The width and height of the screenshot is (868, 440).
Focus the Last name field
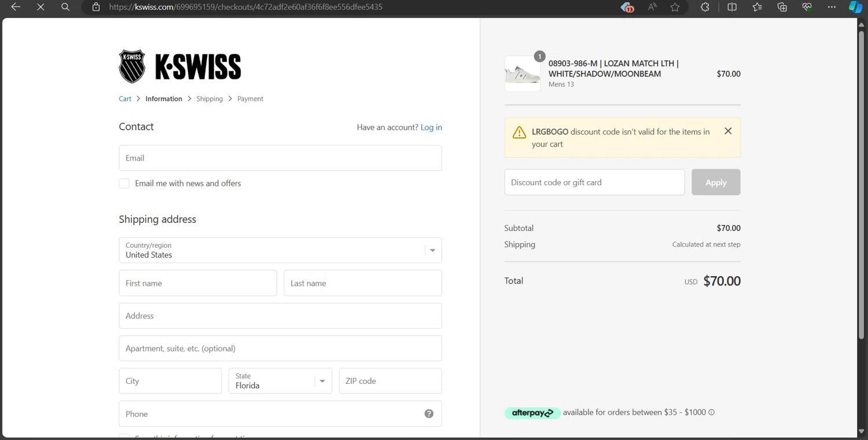[363, 283]
